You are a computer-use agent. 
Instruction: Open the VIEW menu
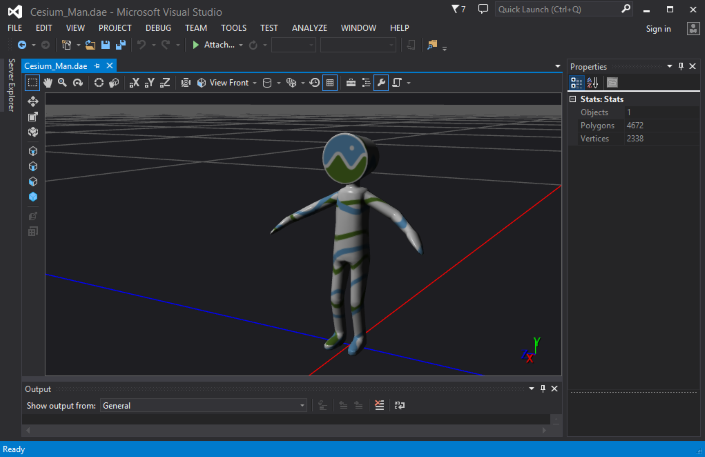pos(76,28)
